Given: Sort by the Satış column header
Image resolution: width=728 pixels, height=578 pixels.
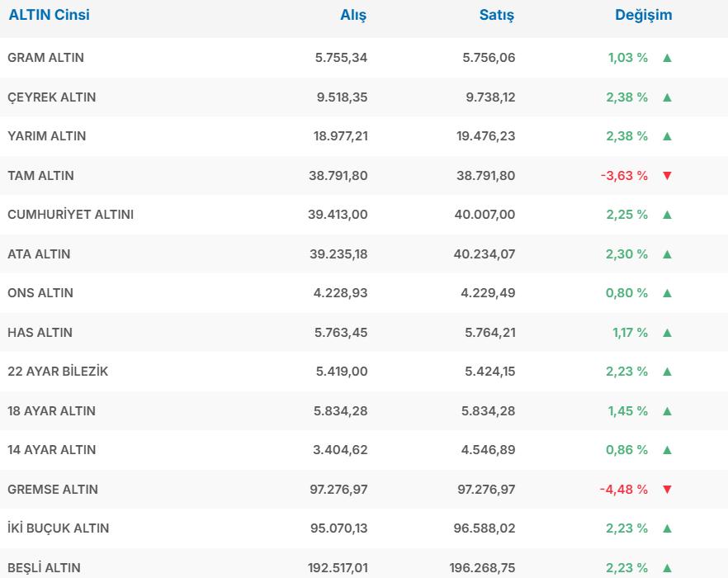Looking at the screenshot, I should click(497, 15).
